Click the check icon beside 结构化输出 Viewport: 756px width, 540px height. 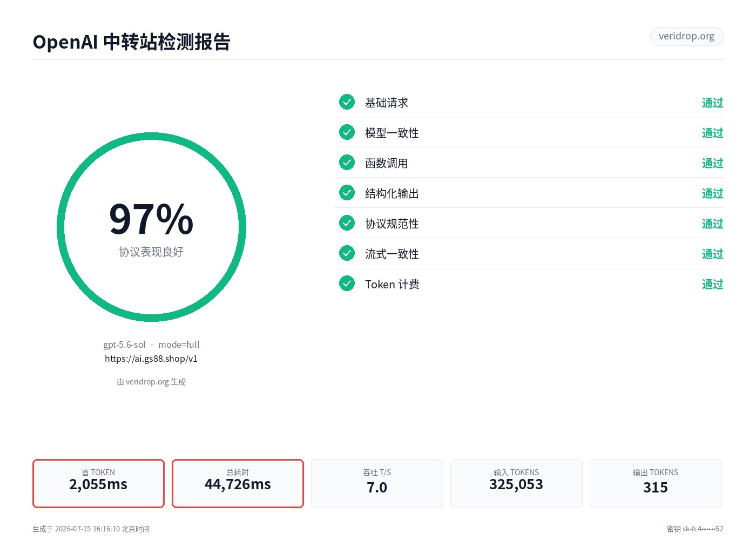pyautogui.click(x=347, y=192)
